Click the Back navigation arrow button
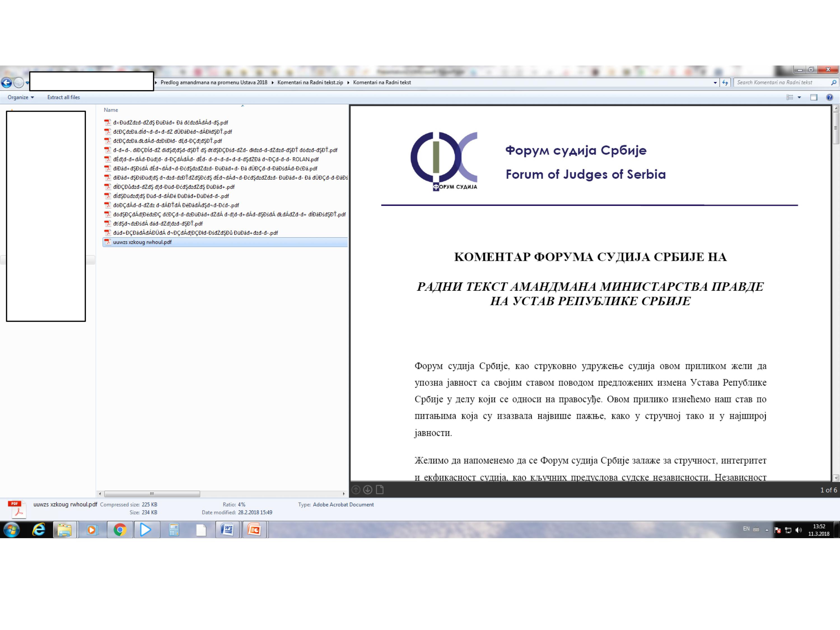 pyautogui.click(x=6, y=82)
